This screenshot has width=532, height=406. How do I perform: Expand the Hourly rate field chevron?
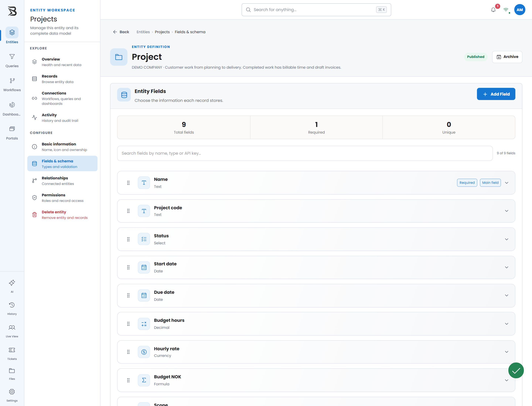[507, 352]
